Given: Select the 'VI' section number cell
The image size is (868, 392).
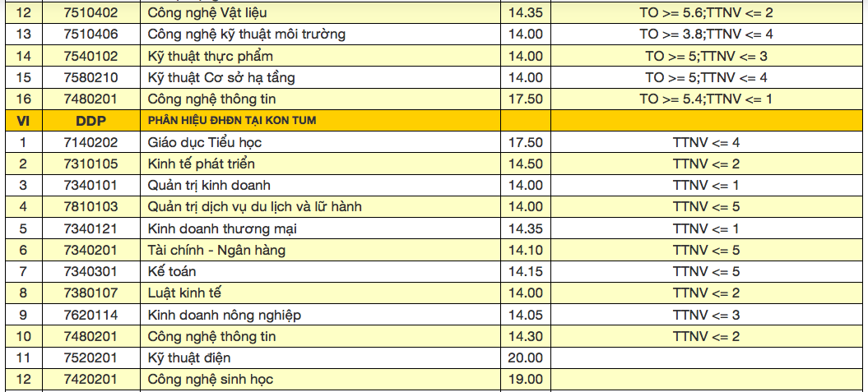Looking at the screenshot, I should point(23,121).
